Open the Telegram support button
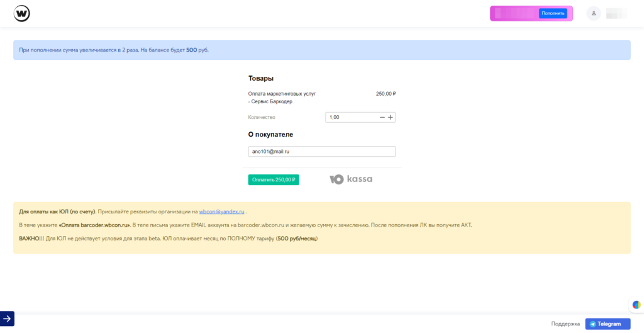Image resolution: width=644 pixels, height=333 pixels. [608, 324]
